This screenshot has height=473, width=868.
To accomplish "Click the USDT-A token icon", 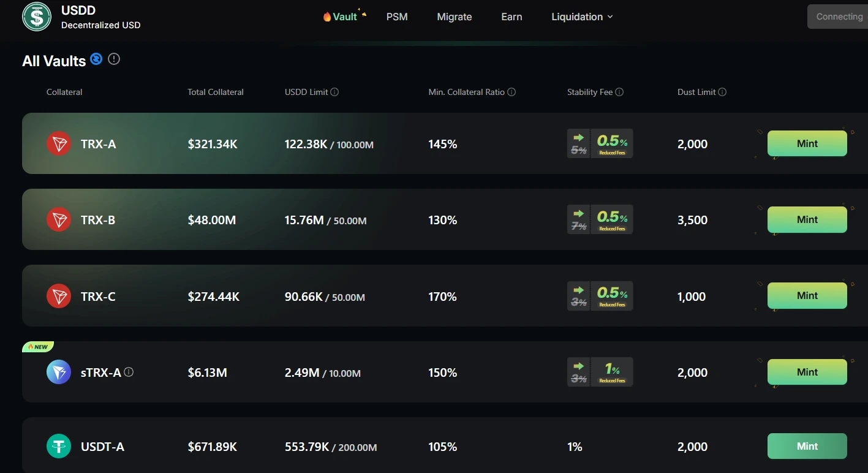I will tap(58, 446).
